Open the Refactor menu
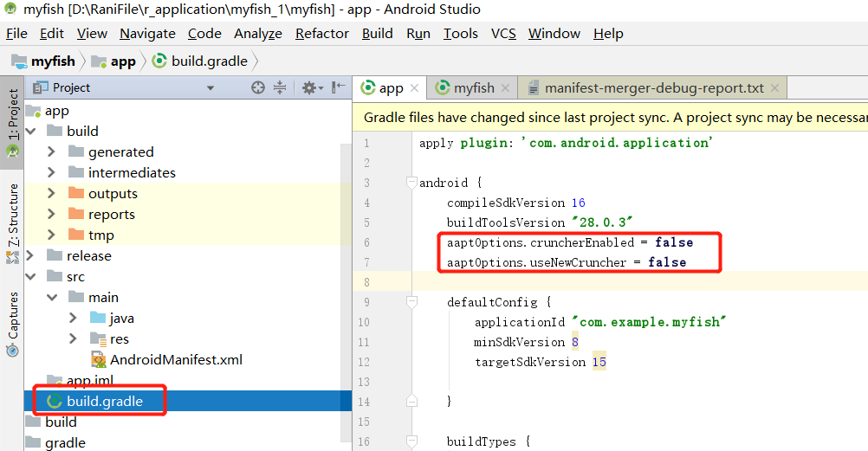Viewport: 868px width, 451px height. (x=321, y=34)
